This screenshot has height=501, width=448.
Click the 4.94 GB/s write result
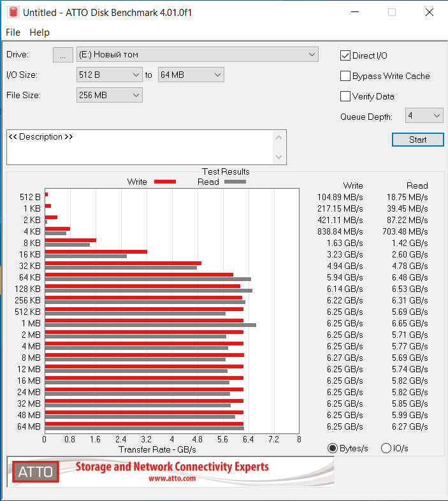point(345,266)
